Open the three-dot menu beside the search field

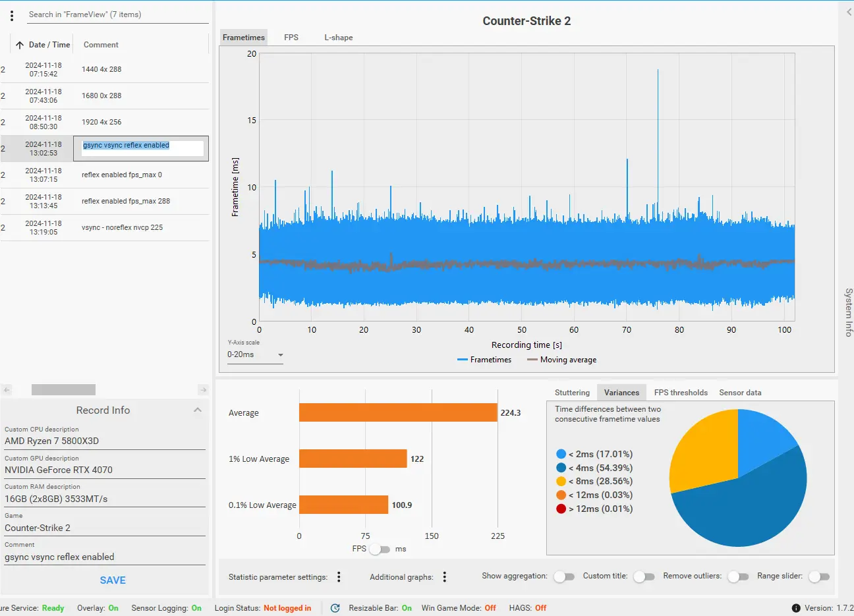(x=12, y=15)
